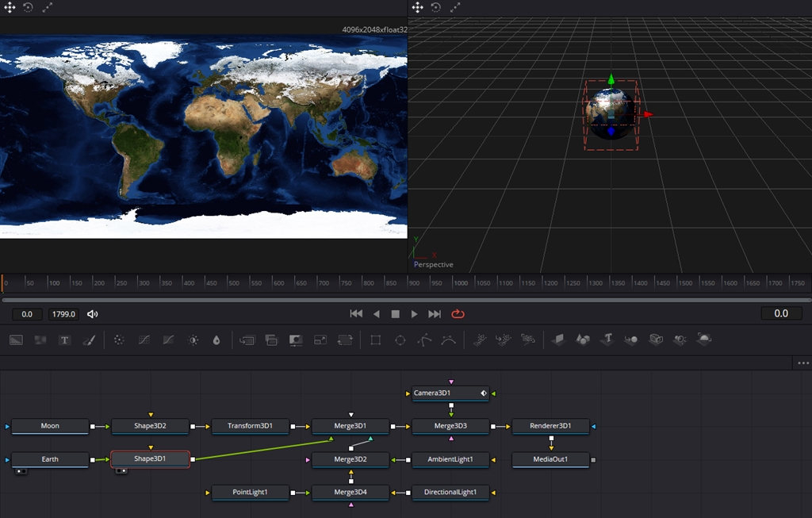Add a Paint tool from toolbar
812x518 pixels.
tap(89, 340)
